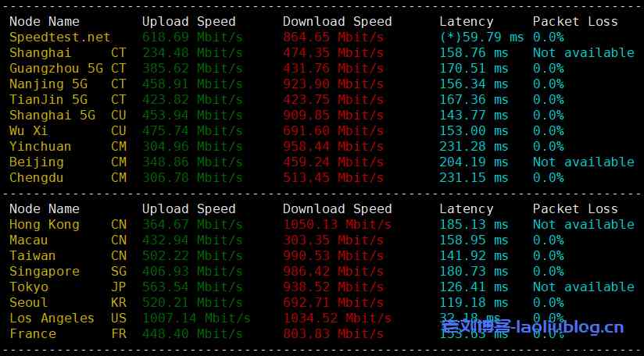Click the second Latency column header

(x=466, y=208)
